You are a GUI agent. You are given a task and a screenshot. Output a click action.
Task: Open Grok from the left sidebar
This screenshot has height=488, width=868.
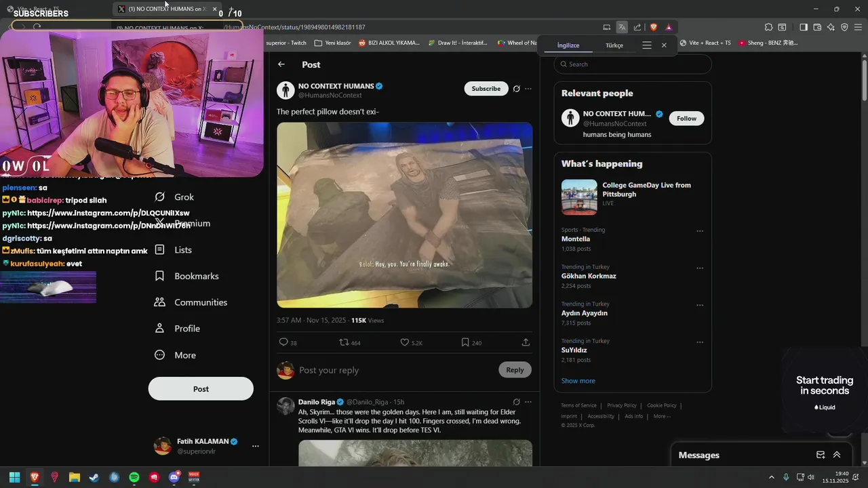[174, 197]
